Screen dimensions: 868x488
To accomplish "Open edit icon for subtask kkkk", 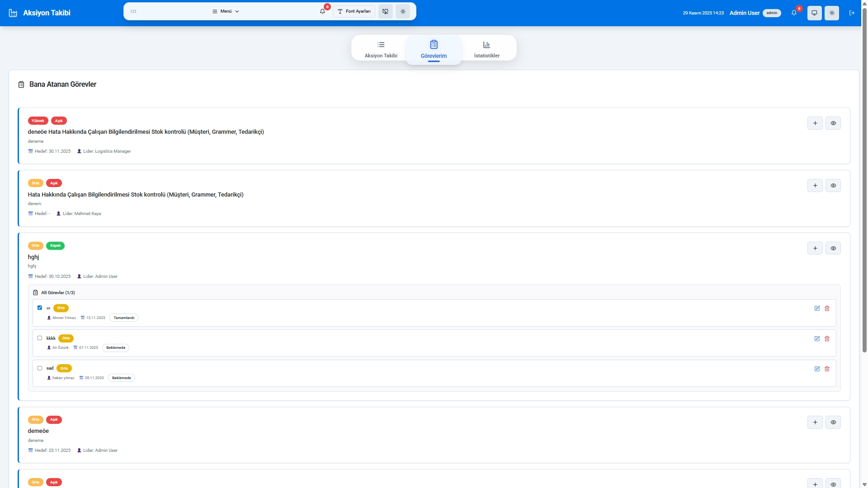I will (817, 338).
